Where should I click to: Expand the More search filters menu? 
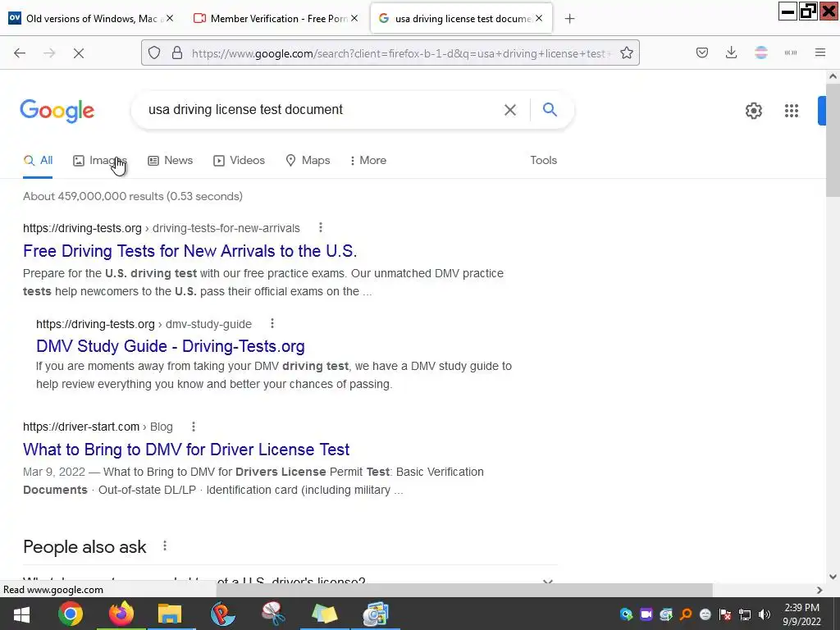pyautogui.click(x=367, y=160)
